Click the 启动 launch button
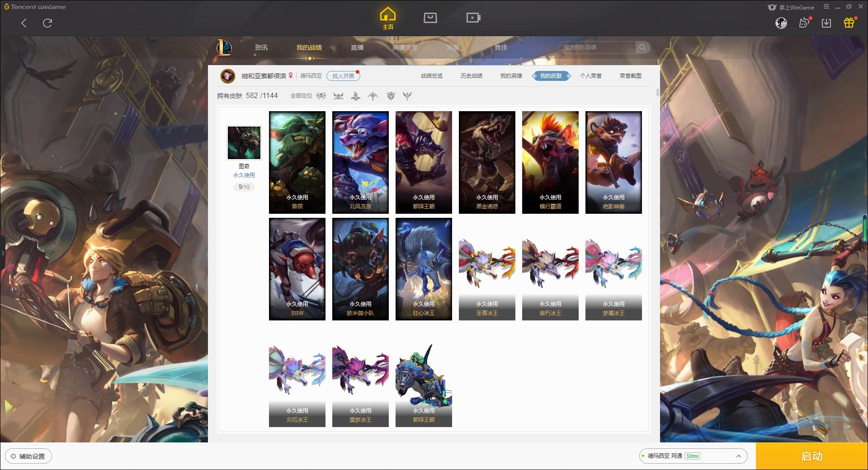 pyautogui.click(x=812, y=456)
